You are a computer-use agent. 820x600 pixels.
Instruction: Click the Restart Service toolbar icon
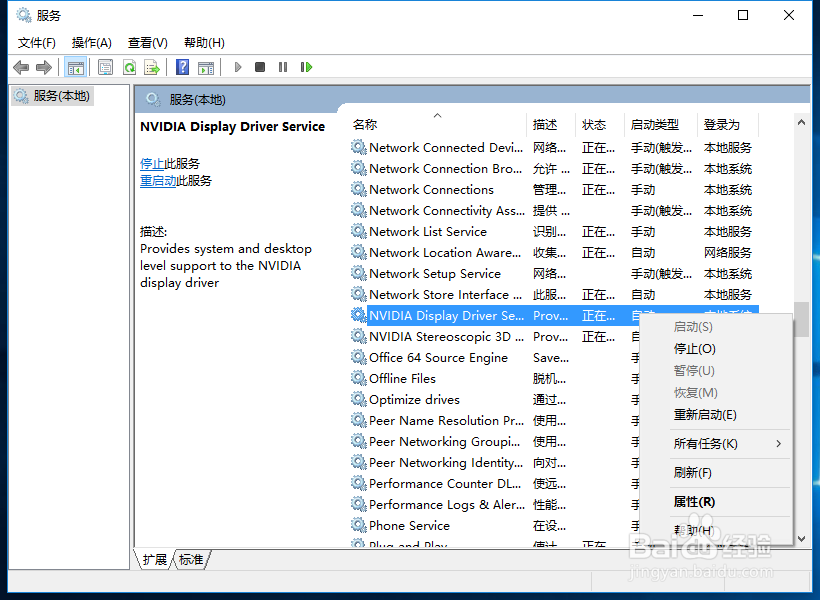click(306, 67)
